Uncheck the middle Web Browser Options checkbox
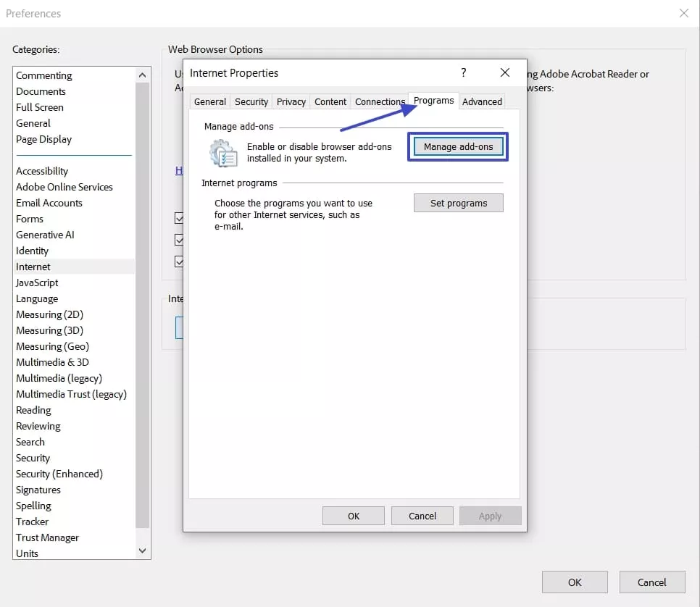The width and height of the screenshot is (700, 607). point(178,239)
